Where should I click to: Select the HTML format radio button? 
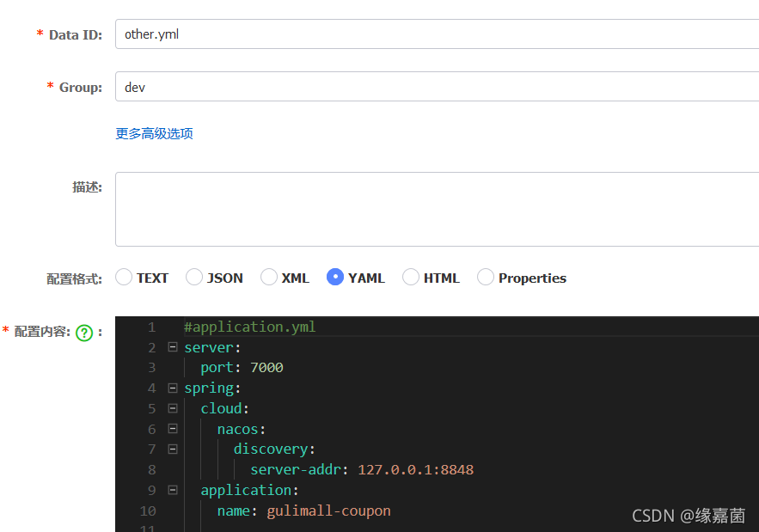click(x=411, y=277)
